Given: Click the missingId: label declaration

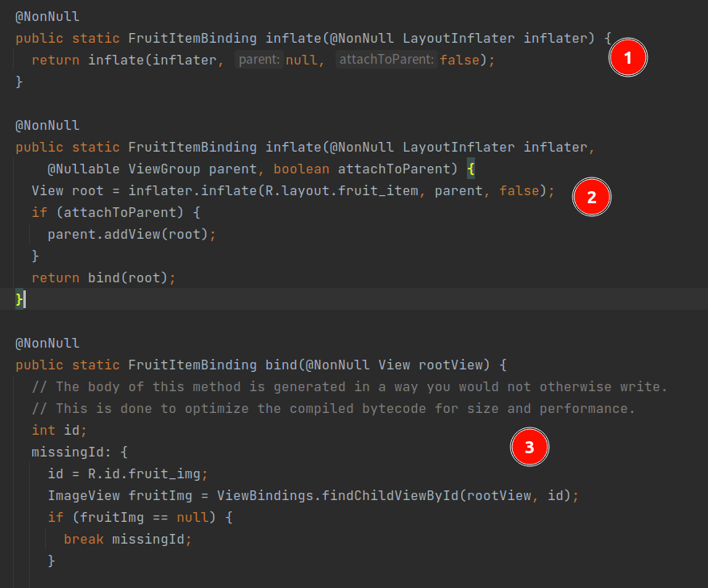Looking at the screenshot, I should tap(71, 452).
